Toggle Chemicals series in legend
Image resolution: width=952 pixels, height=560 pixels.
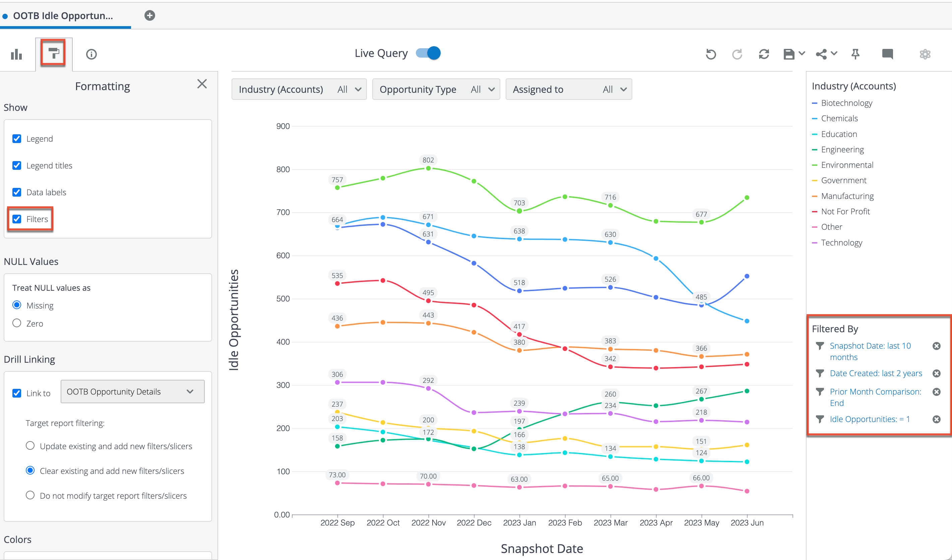tap(835, 118)
